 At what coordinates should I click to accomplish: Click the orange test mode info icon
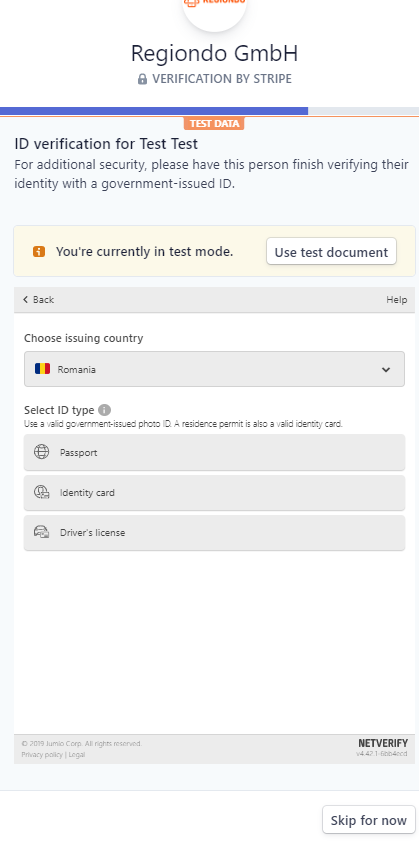coord(39,252)
